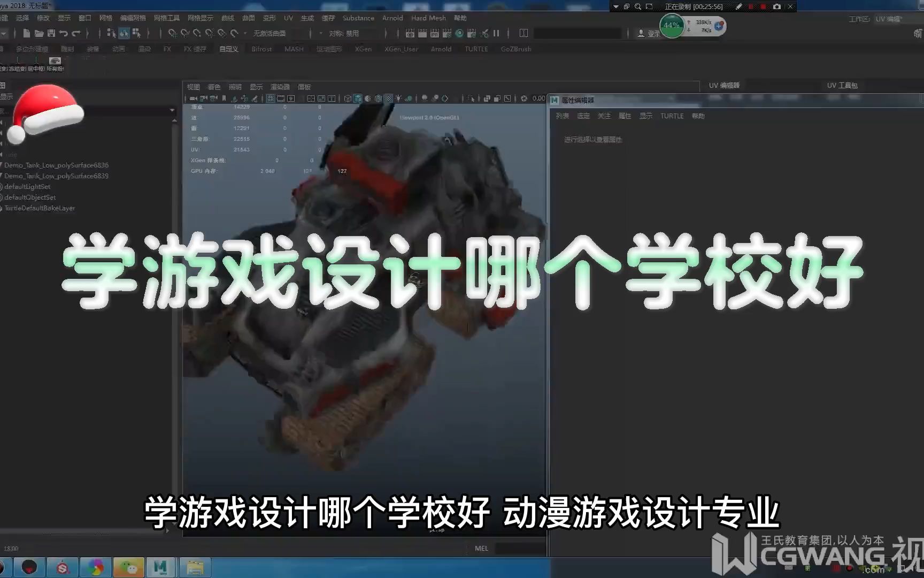Image resolution: width=924 pixels, height=578 pixels.
Task: Open the viewport 渲染器 menu
Action: point(280,87)
